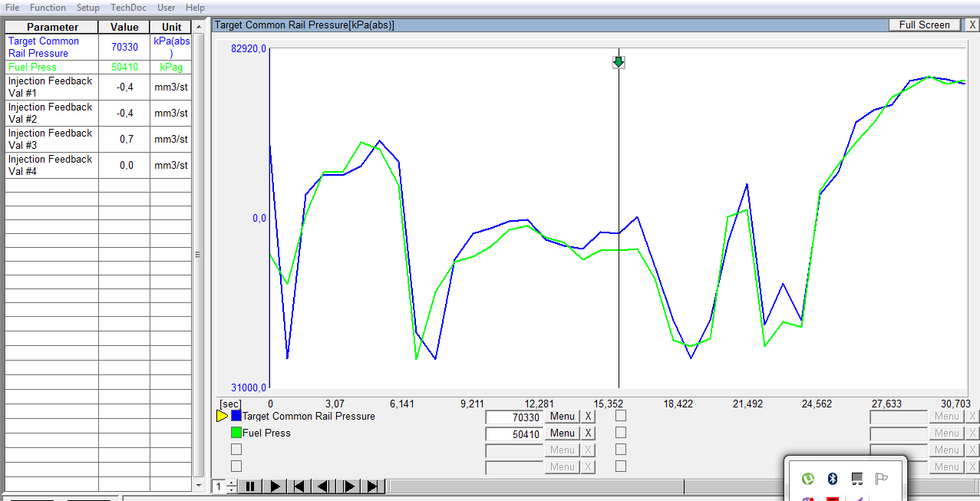Remove Fuel Press signal with X button
Screen dimensions: 980x501
[588, 433]
